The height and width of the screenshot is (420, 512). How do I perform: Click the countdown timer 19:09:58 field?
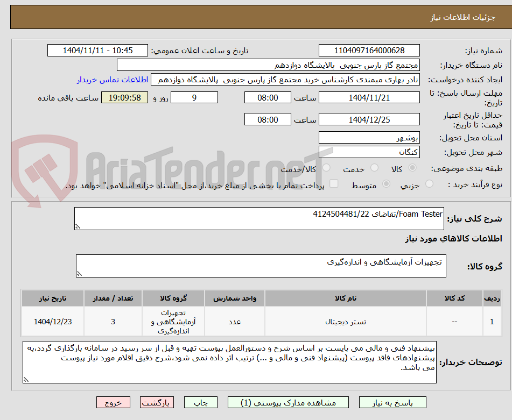(124, 97)
